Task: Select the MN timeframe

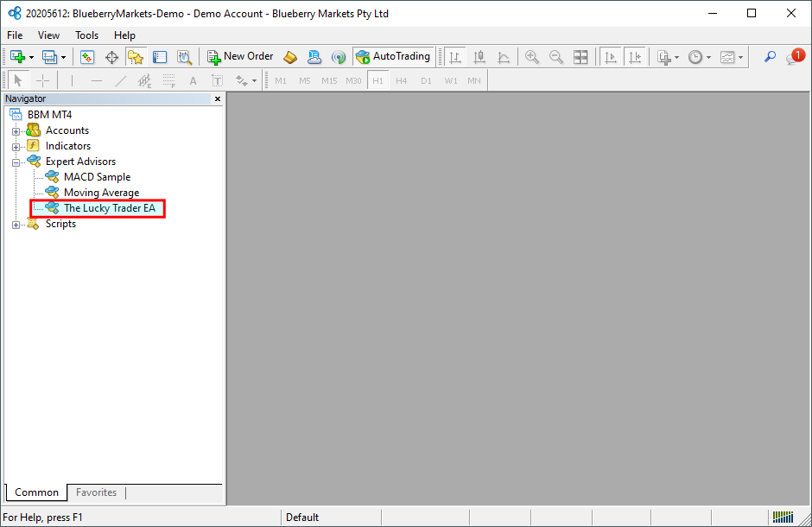Action: click(x=474, y=80)
